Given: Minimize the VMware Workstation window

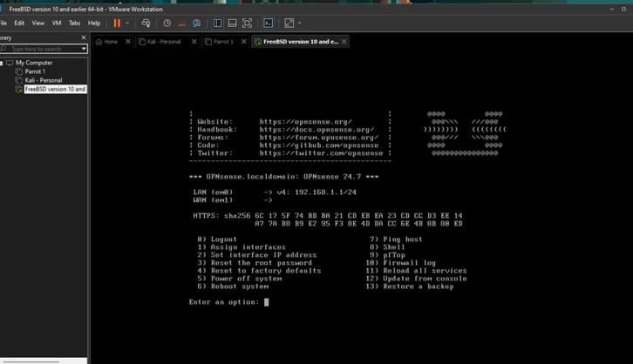Looking at the screenshot, I should pos(612,9).
